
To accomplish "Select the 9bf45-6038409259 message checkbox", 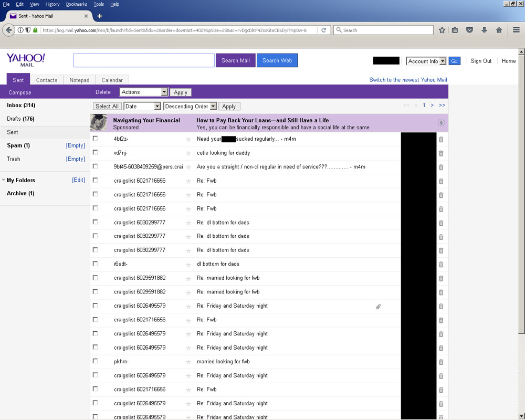I will [x=96, y=166].
